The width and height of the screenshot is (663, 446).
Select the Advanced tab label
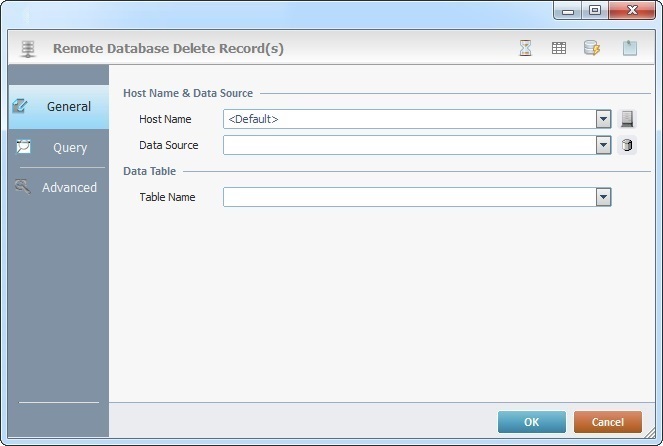coord(70,187)
